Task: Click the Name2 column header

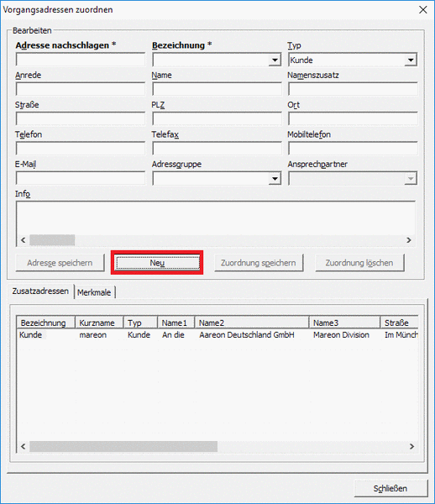Action: (x=252, y=323)
